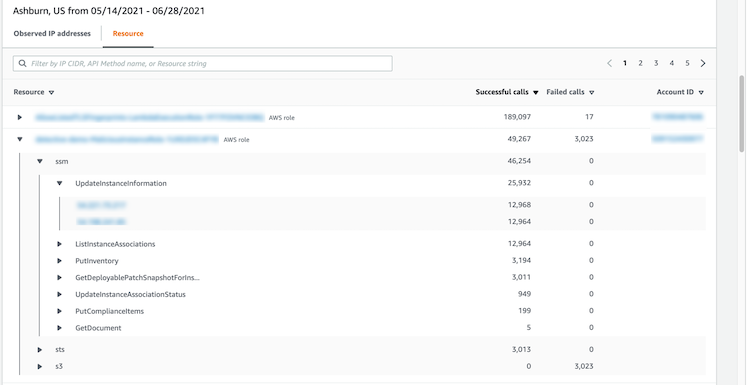Collapse the ssm service node
Image resolution: width=750 pixels, height=385 pixels.
click(40, 162)
